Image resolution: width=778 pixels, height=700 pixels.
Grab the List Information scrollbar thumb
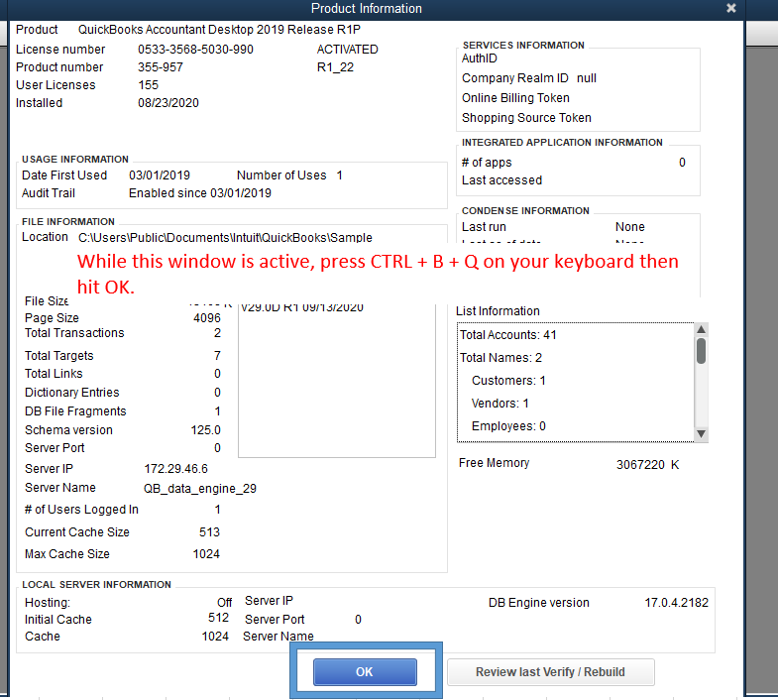pos(701,351)
